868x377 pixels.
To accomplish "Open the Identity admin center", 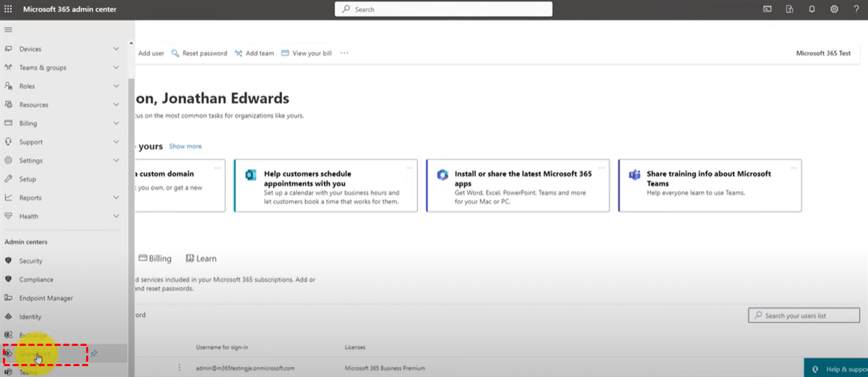I will pyautogui.click(x=30, y=317).
